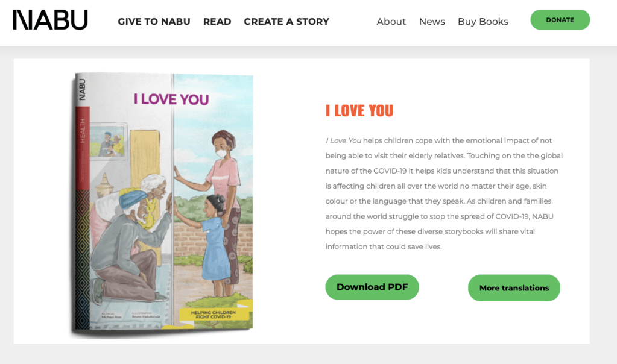Click the book description paragraph
This screenshot has height=364, width=617.
point(444,193)
